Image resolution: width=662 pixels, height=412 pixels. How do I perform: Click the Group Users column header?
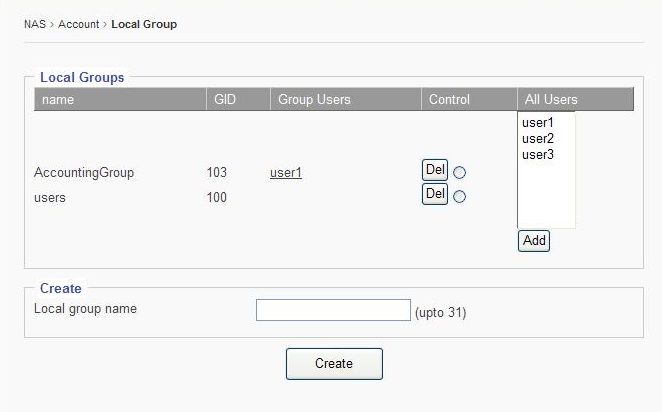click(314, 100)
